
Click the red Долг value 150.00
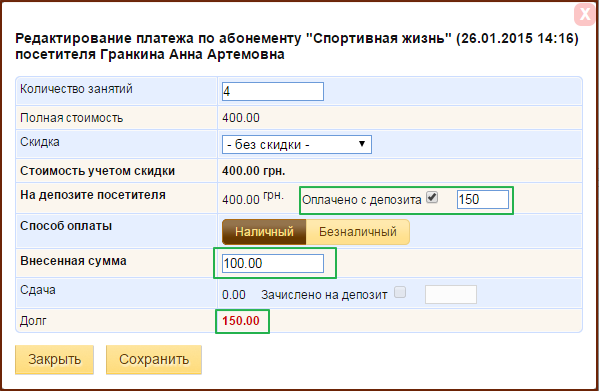241,321
